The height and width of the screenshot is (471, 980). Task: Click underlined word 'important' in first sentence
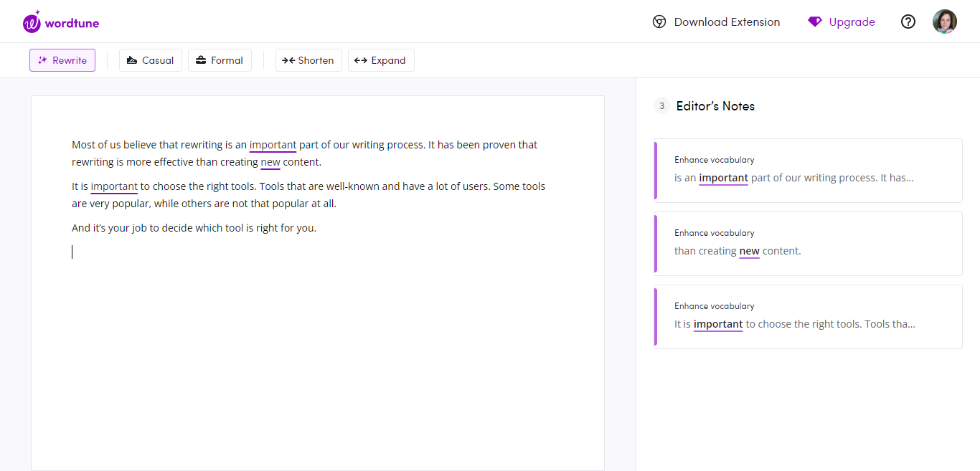click(273, 145)
